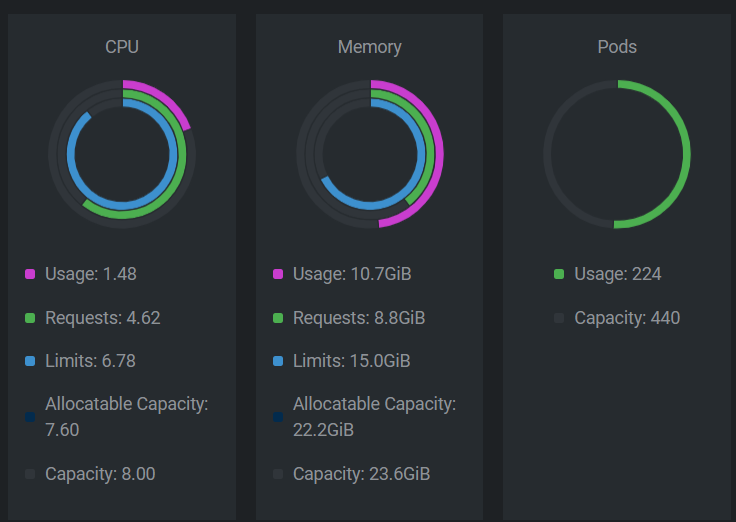The image size is (736, 522).
Task: Toggle Memory Requests 8.8GiB legend
Action: click(x=349, y=318)
